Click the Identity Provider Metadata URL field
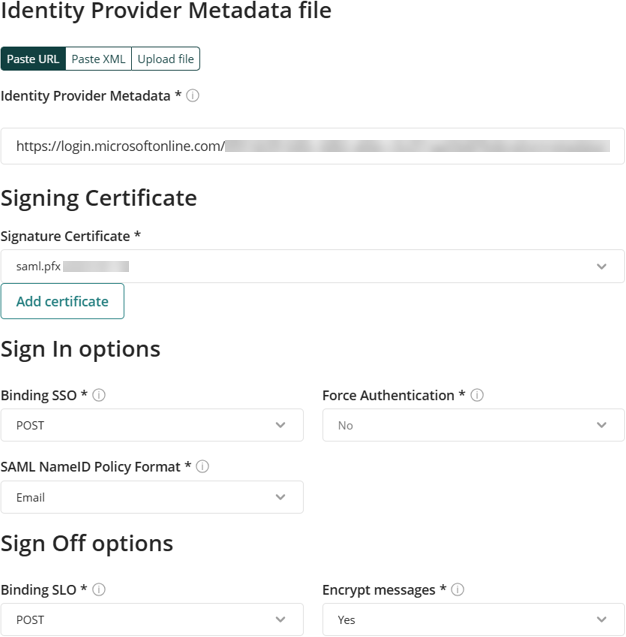 [312, 146]
